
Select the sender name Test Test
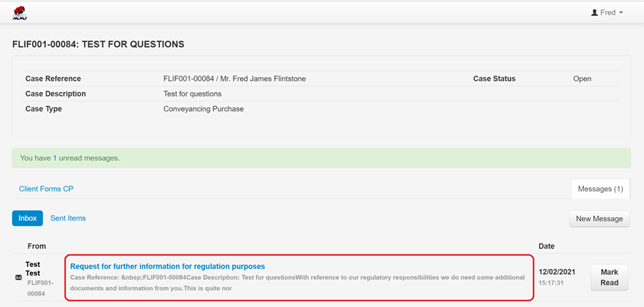pos(33,269)
